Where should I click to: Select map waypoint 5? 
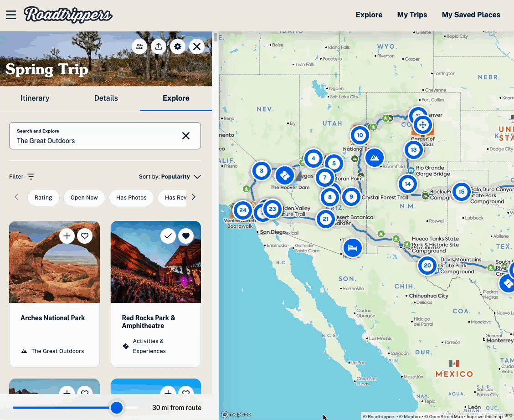tap(334, 163)
